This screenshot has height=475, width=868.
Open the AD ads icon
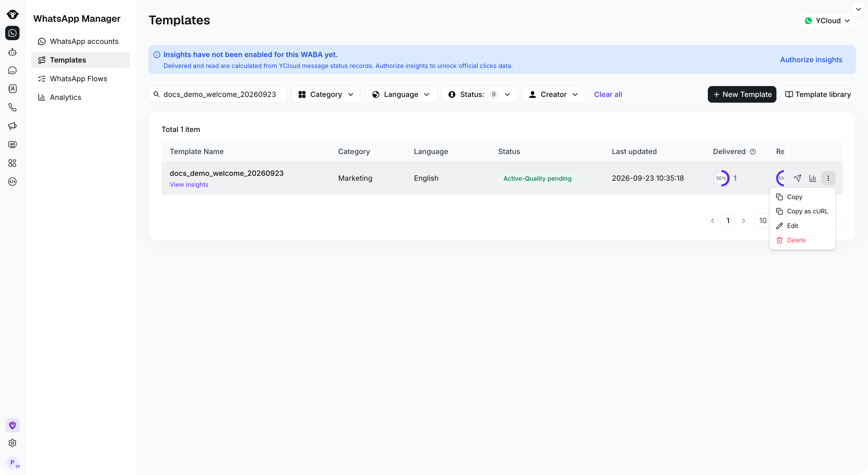click(12, 144)
